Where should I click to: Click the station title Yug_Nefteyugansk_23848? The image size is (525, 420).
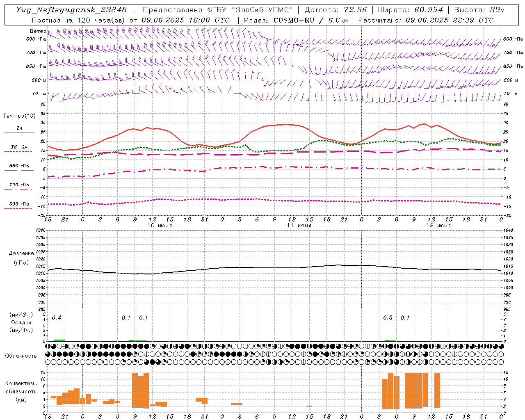tap(71, 10)
